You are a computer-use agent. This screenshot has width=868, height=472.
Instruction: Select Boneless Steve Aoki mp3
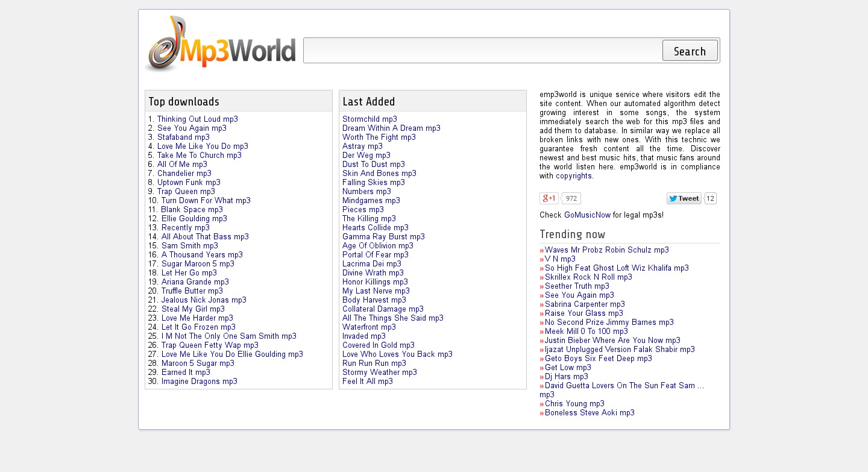pos(590,413)
